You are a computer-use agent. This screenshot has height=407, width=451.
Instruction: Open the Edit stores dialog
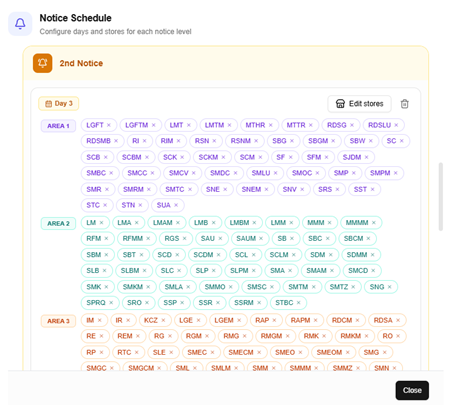359,104
